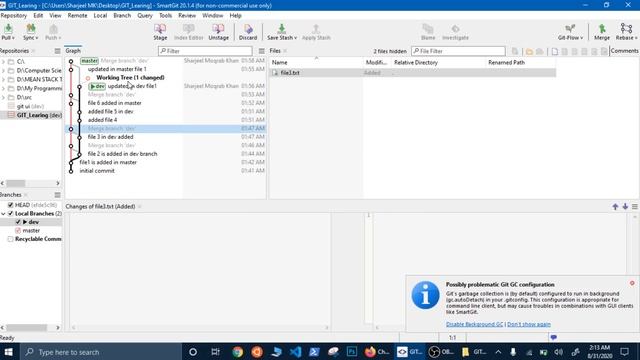Click the Unstage toolbar icon
The height and width of the screenshot is (360, 640).
coord(218,29)
